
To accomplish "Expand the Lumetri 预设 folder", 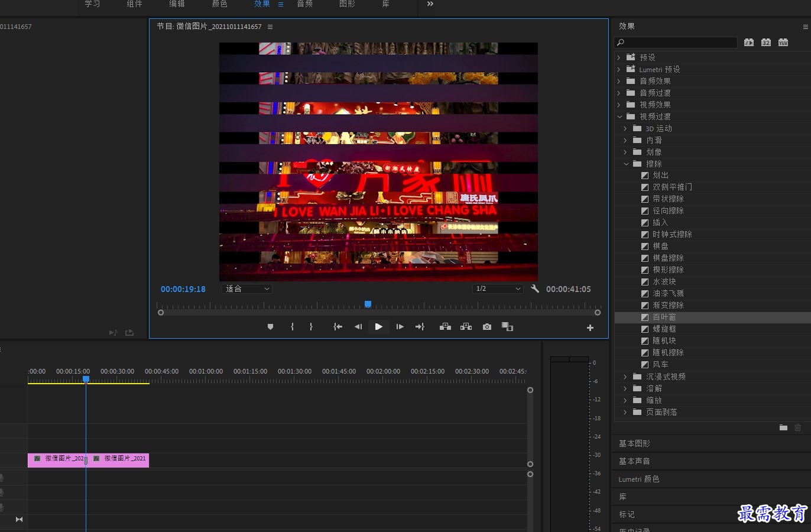I will pos(619,69).
